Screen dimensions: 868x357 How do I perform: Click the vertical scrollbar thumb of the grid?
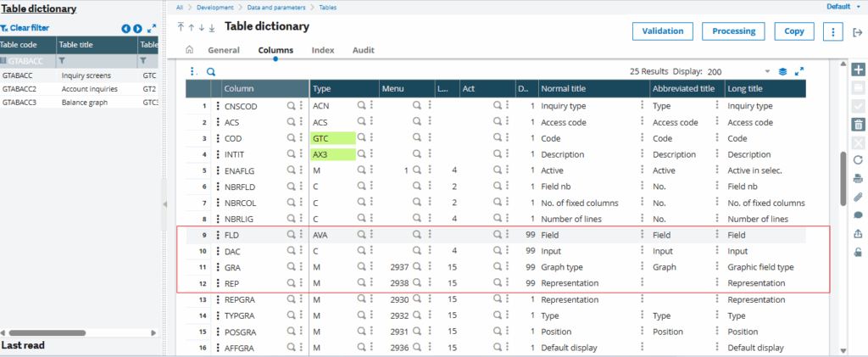click(x=843, y=178)
